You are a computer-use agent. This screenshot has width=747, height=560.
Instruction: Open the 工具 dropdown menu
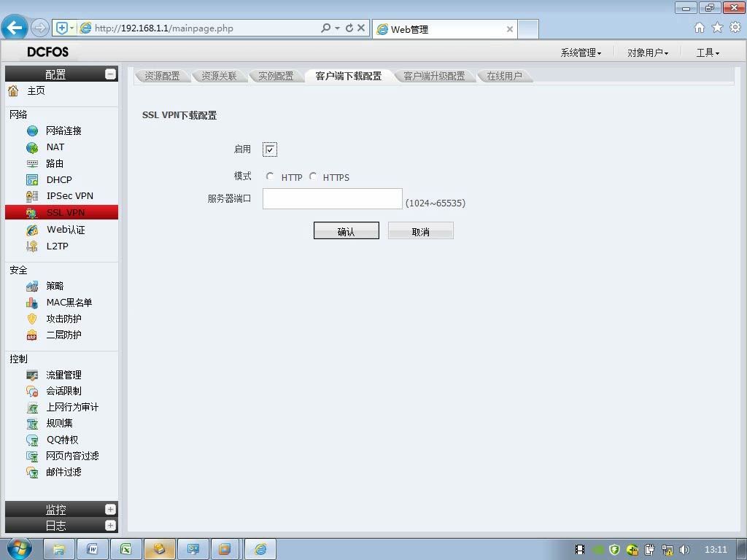tap(708, 52)
